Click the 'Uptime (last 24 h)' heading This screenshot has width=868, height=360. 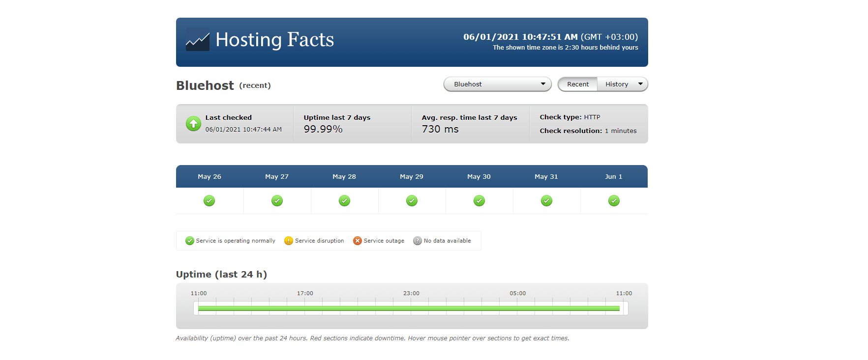(221, 275)
